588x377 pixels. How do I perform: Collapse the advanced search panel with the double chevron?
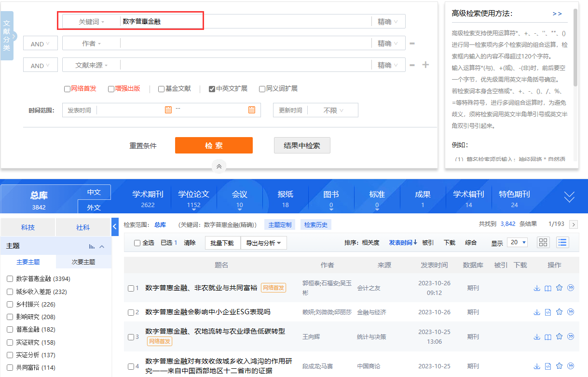[219, 166]
